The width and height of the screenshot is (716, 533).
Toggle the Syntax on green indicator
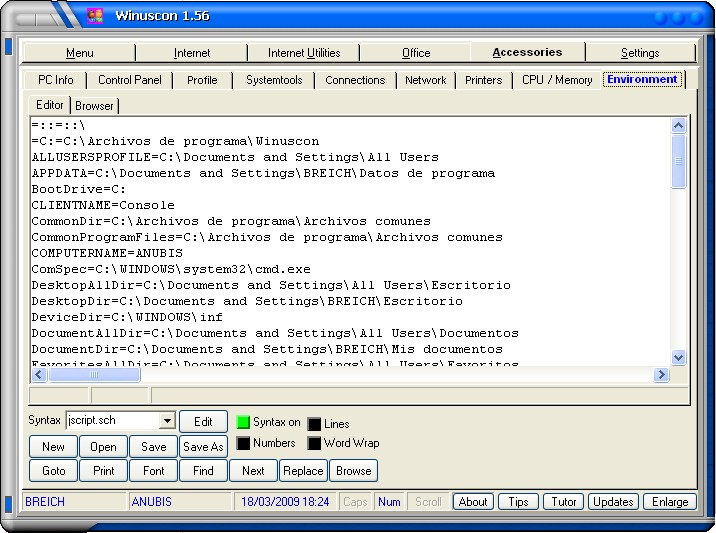click(x=243, y=422)
